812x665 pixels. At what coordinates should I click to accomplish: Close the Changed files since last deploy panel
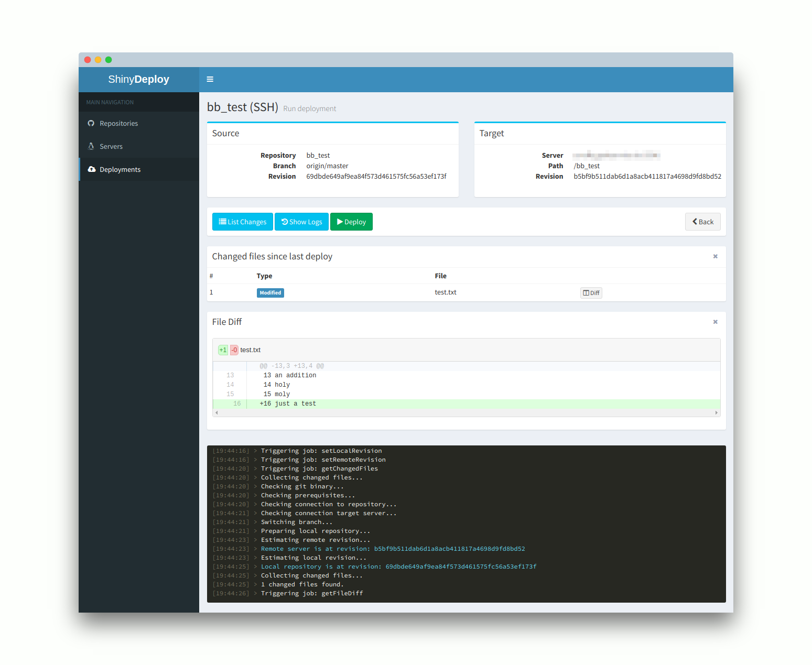(x=715, y=256)
